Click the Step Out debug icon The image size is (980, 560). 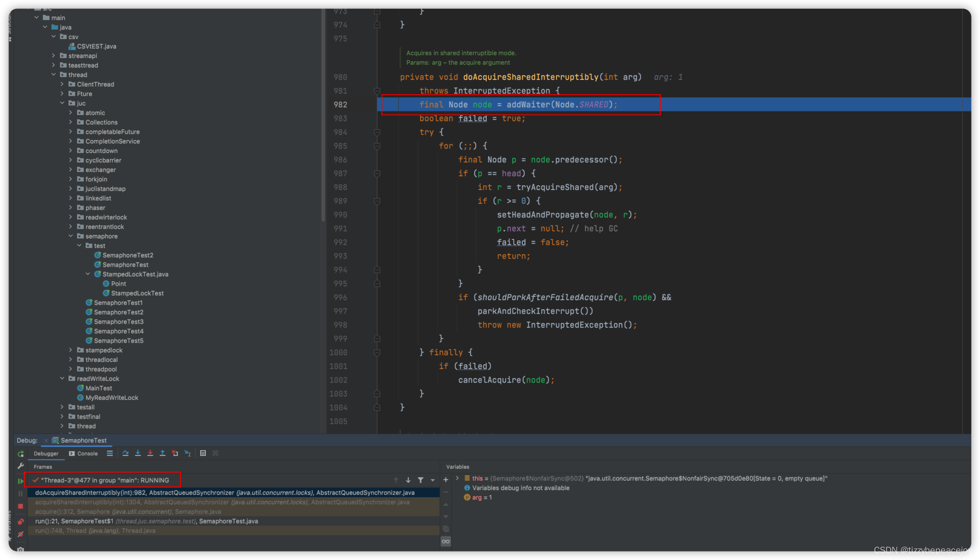point(163,453)
